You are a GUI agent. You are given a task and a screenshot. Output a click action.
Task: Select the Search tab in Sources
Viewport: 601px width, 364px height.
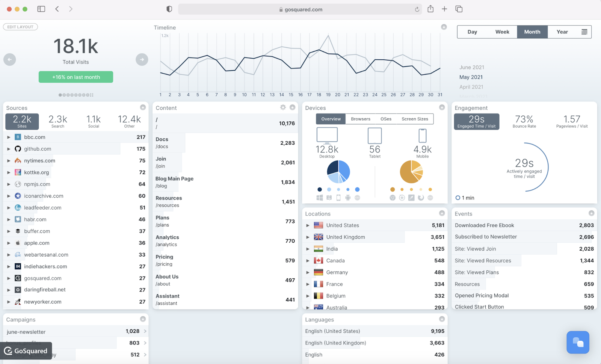point(57,121)
